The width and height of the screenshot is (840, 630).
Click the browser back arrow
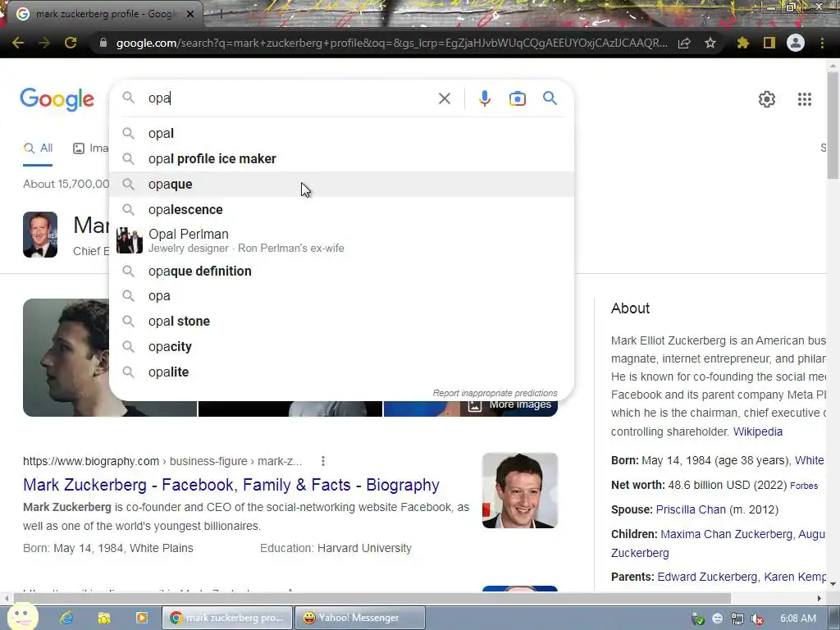pyautogui.click(x=18, y=43)
